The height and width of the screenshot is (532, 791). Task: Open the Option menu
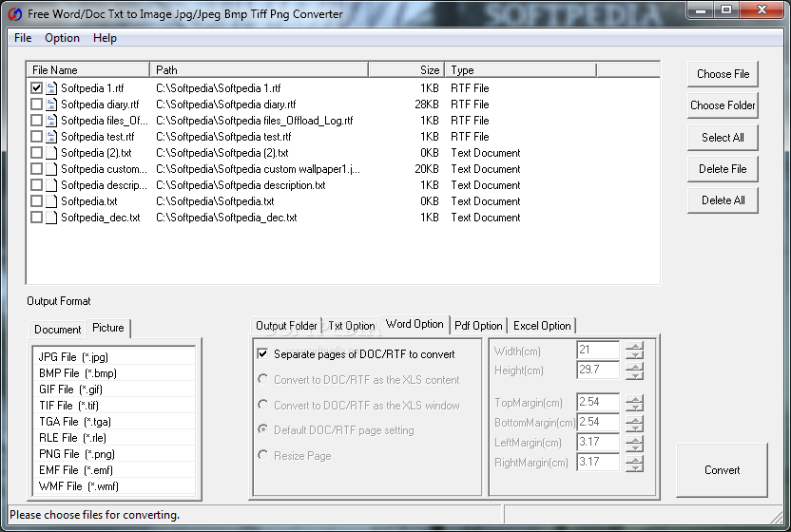(x=62, y=38)
